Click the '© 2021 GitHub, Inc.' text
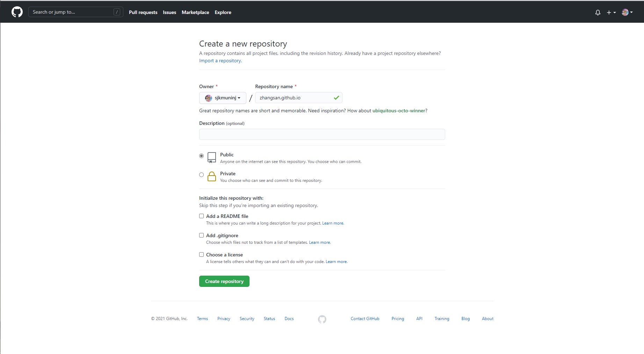This screenshot has height=354, width=644. point(169,319)
